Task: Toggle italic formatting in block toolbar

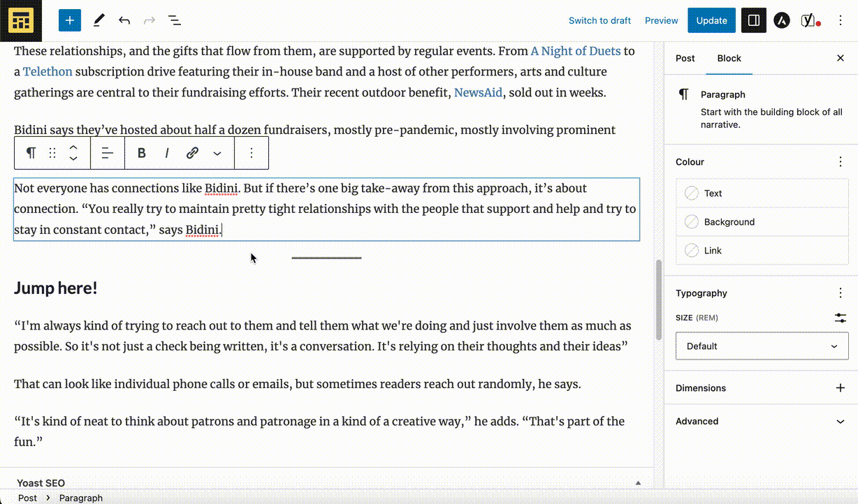Action: [167, 153]
